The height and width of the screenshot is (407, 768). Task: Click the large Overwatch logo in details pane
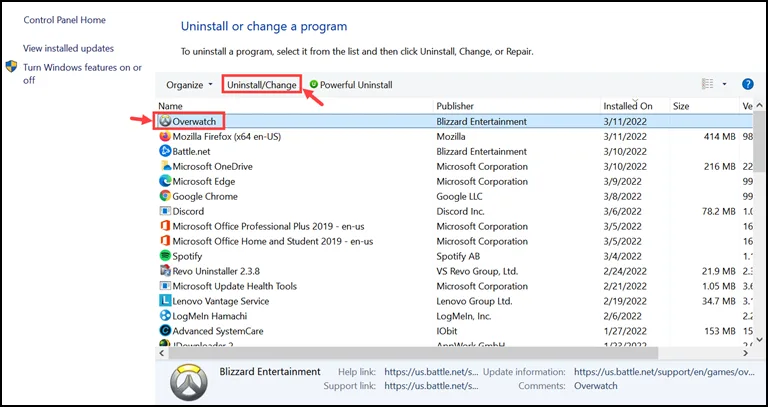[x=189, y=383]
